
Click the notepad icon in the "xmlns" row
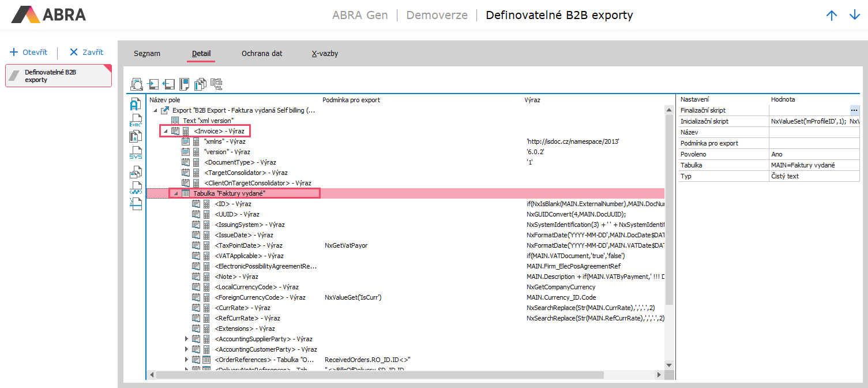coord(186,141)
